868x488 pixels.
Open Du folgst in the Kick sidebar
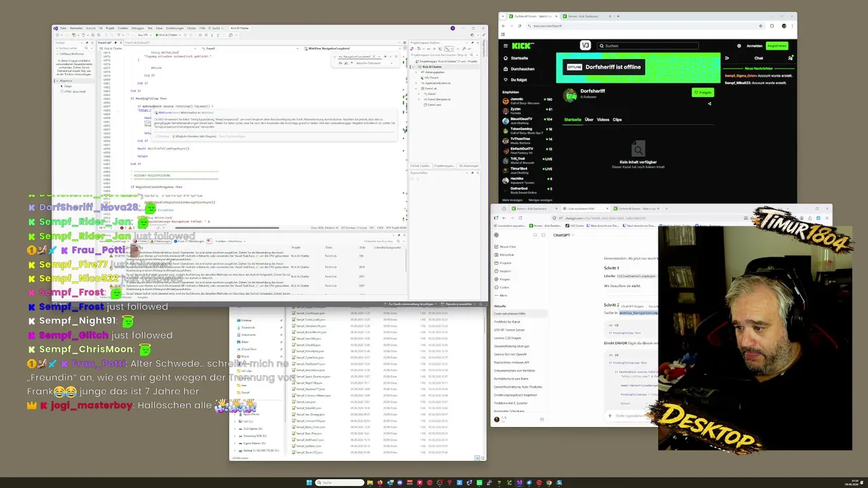[x=515, y=80]
